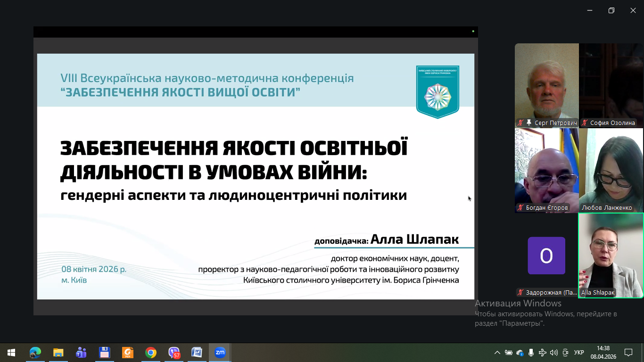Viewport: 644px width, 362px height.
Task: Open Microsoft Edge from the taskbar
Action: coord(35,353)
